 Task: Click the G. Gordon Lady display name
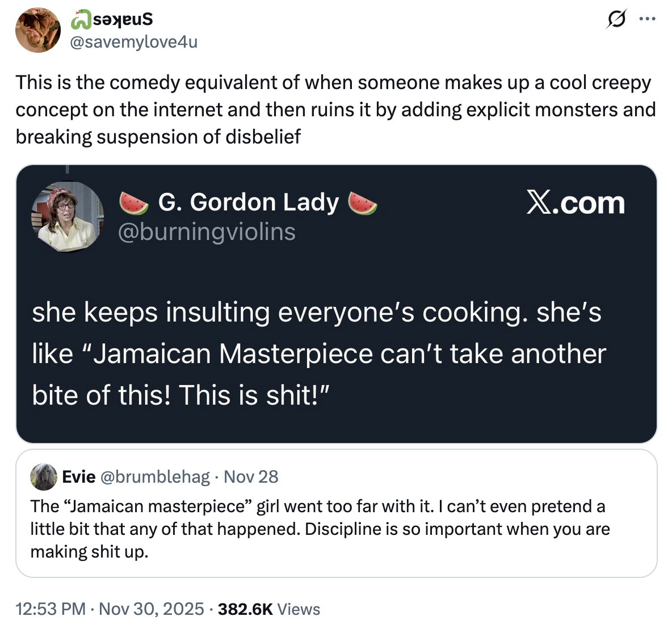pos(248,202)
